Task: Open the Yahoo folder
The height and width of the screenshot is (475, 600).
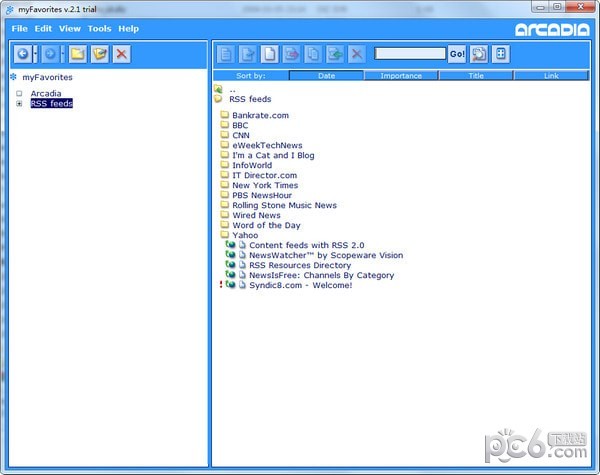Action: (245, 235)
